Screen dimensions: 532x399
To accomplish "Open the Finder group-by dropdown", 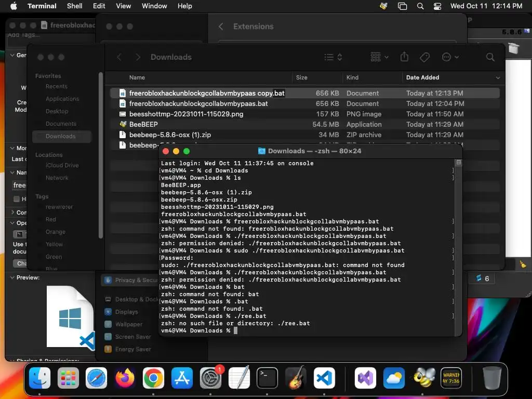I will click(379, 57).
